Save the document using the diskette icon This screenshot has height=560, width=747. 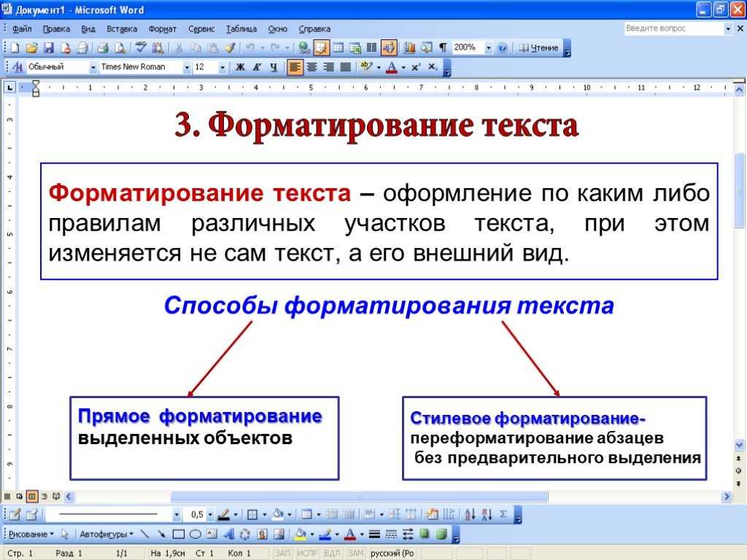tap(48, 47)
